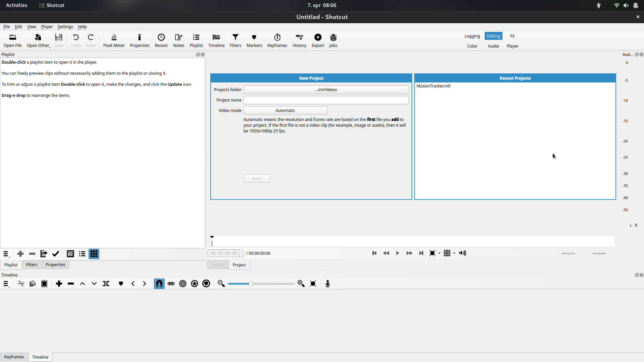This screenshot has width=644, height=362.
Task: Open the Video mode Automatic dropdown
Action: 285,110
